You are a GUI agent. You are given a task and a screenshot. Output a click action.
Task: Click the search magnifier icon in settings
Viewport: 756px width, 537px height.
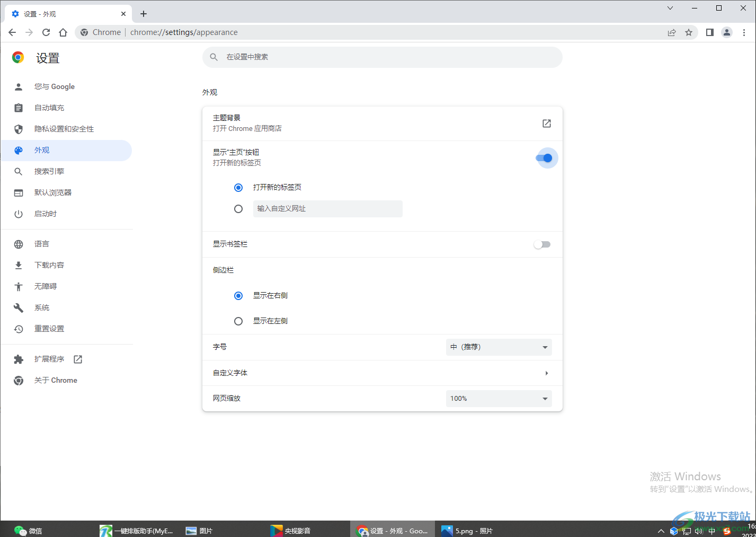[x=214, y=57]
